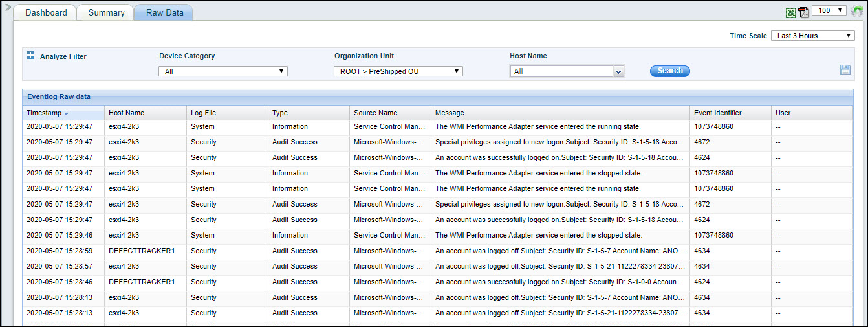Image resolution: width=868 pixels, height=327 pixels.
Task: Select the Raw Data tab
Action: click(x=164, y=13)
